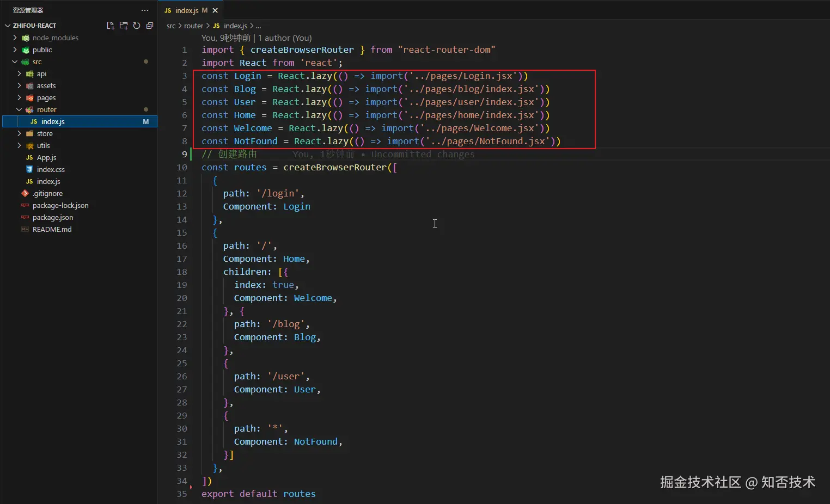Image resolution: width=830 pixels, height=504 pixels.
Task: Click the utils folder icon
Action: (x=29, y=146)
